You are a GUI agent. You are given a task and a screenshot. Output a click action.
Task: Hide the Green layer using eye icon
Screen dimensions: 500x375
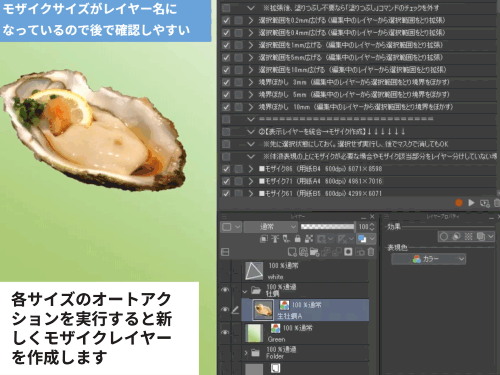[225, 332]
